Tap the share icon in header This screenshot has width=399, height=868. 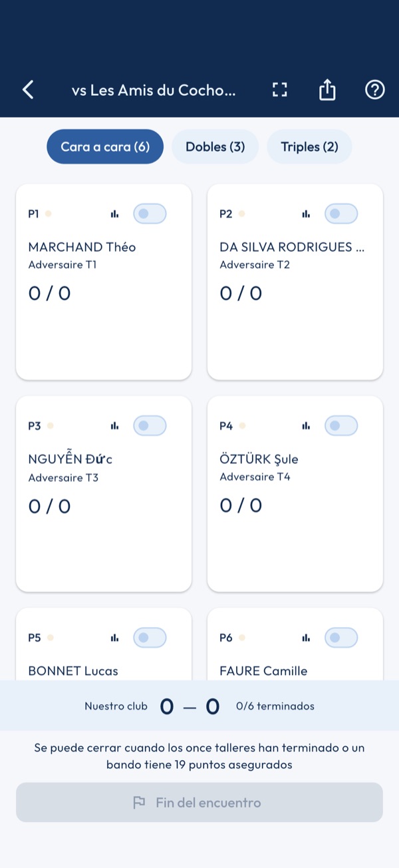[327, 89]
